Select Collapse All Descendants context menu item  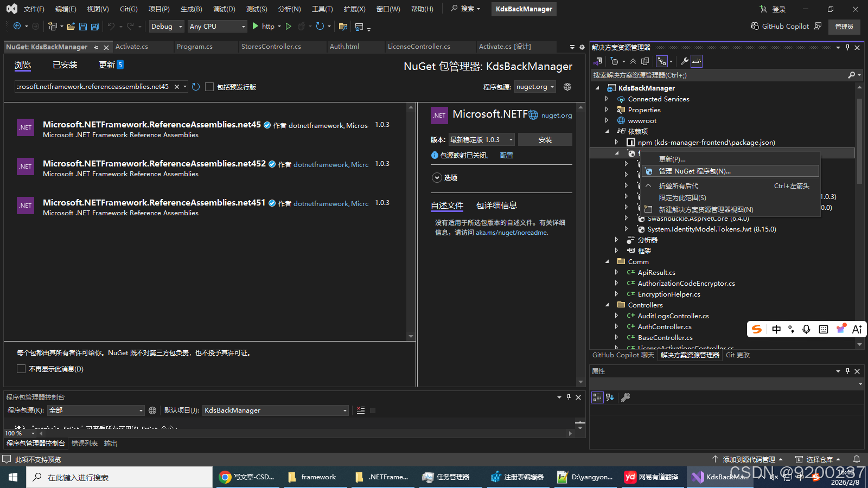[x=730, y=185]
